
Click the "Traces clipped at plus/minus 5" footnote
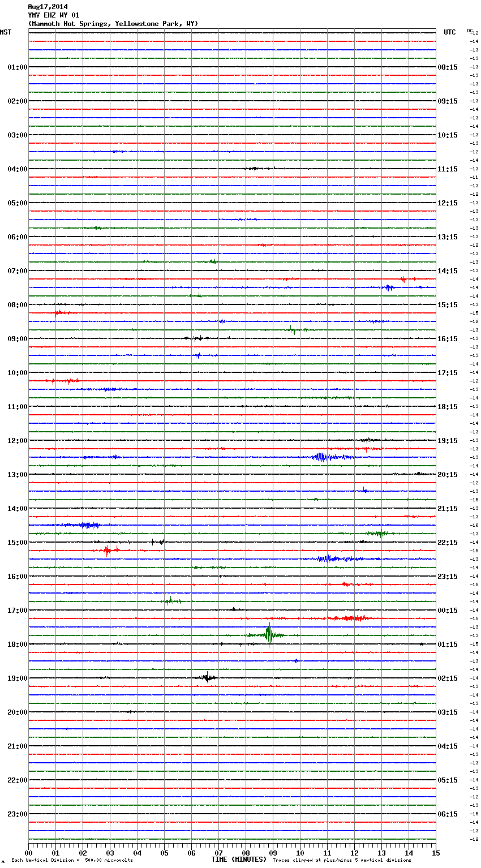342,860
